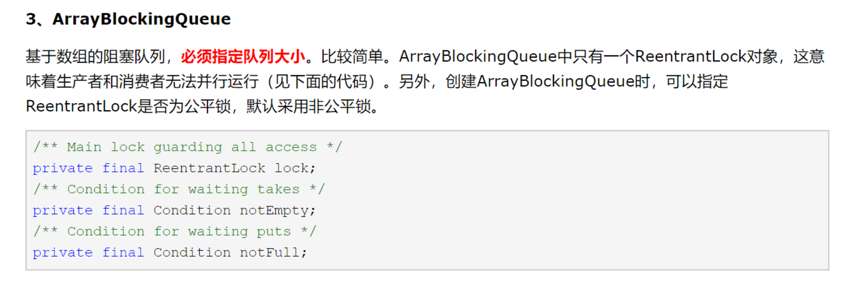The image size is (868, 305).
Task: Click the phrase 基于数组的阻塞队列
Action: (95, 57)
